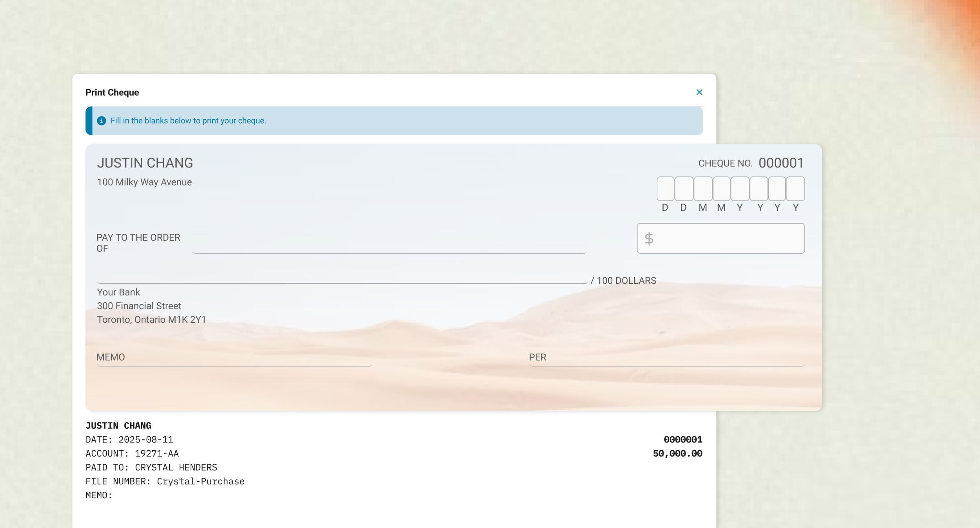
Task: Click the info icon in banner
Action: (x=102, y=121)
